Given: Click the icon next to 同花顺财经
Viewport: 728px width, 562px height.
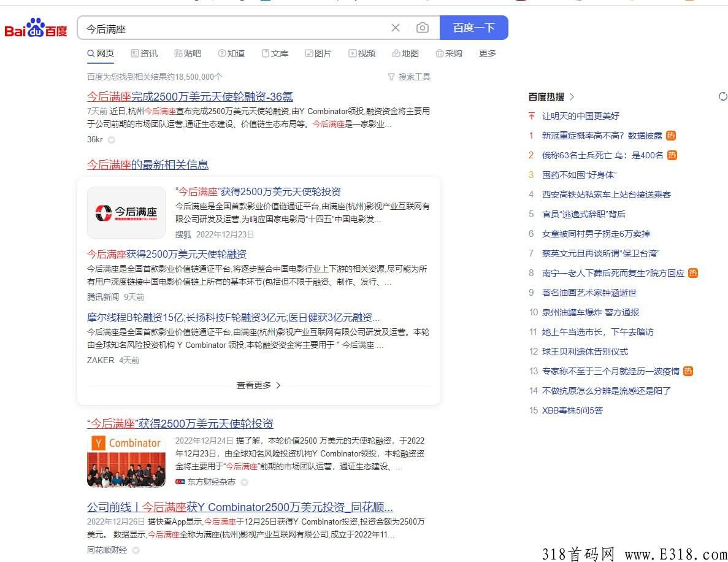Looking at the screenshot, I should pyautogui.click(x=136, y=550).
